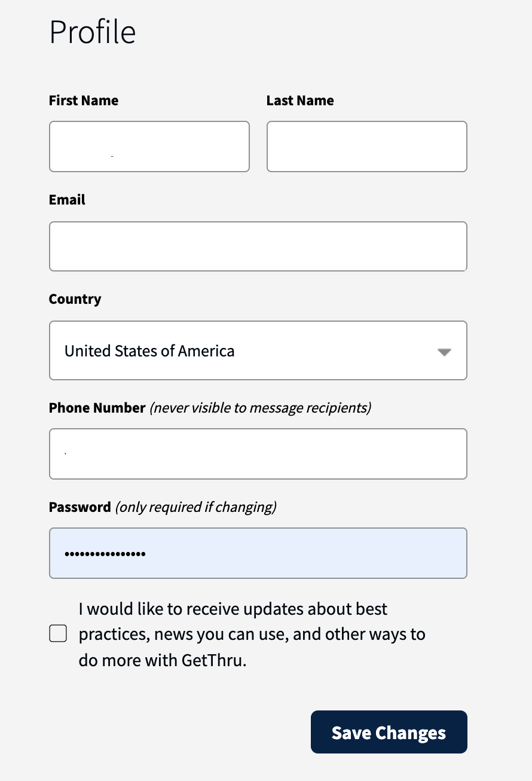Click the Save Changes button
Viewport: 532px width, 781px height.
click(x=389, y=731)
